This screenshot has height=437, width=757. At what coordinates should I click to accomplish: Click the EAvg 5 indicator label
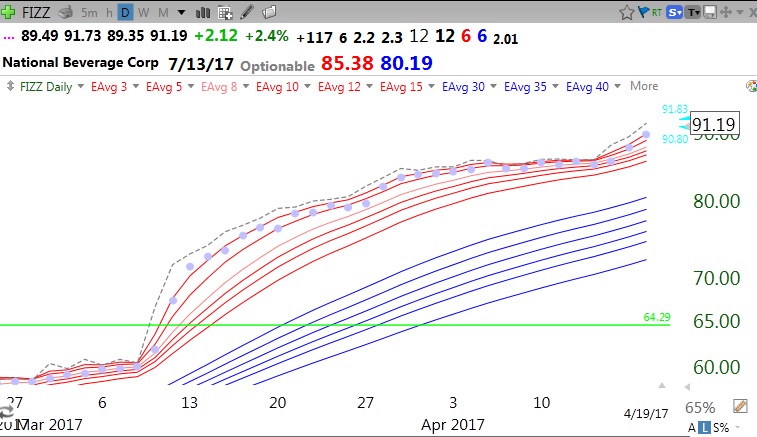(164, 87)
